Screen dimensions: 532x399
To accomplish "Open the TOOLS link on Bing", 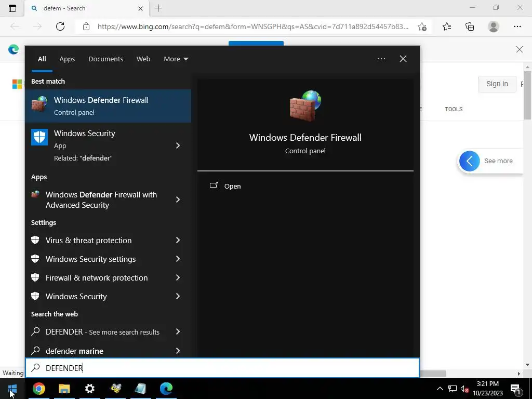I will tap(454, 109).
